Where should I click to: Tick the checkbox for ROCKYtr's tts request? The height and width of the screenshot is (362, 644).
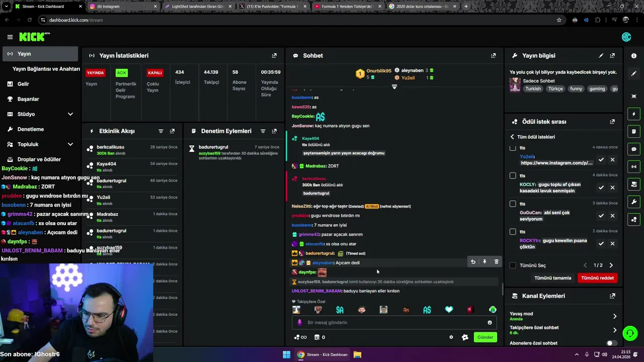coord(513,232)
